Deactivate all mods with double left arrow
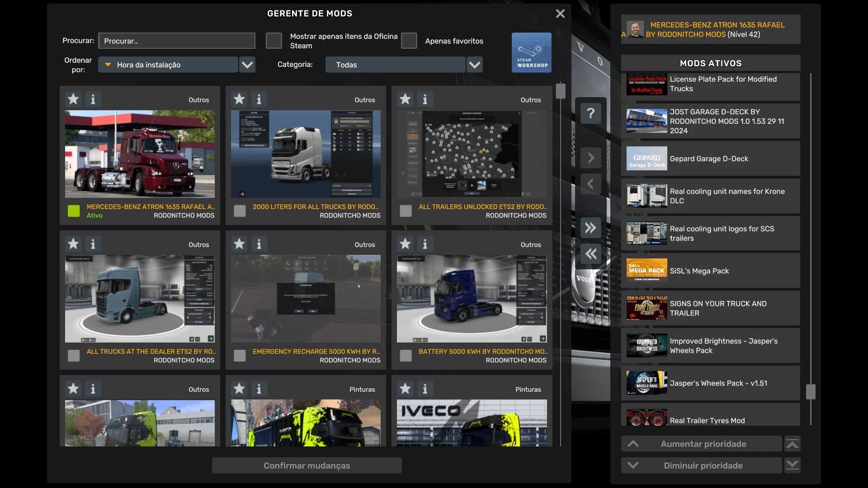The width and height of the screenshot is (868, 488). click(590, 254)
